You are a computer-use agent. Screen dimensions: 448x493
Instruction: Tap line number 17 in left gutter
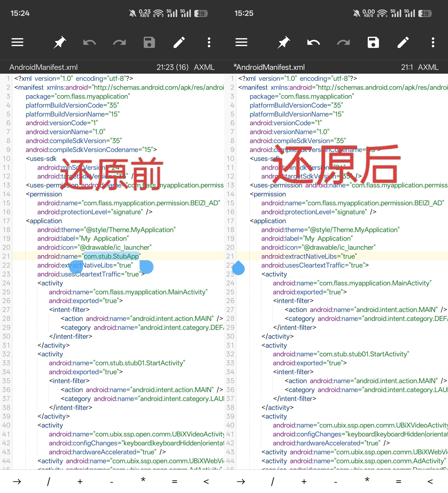tap(6, 221)
